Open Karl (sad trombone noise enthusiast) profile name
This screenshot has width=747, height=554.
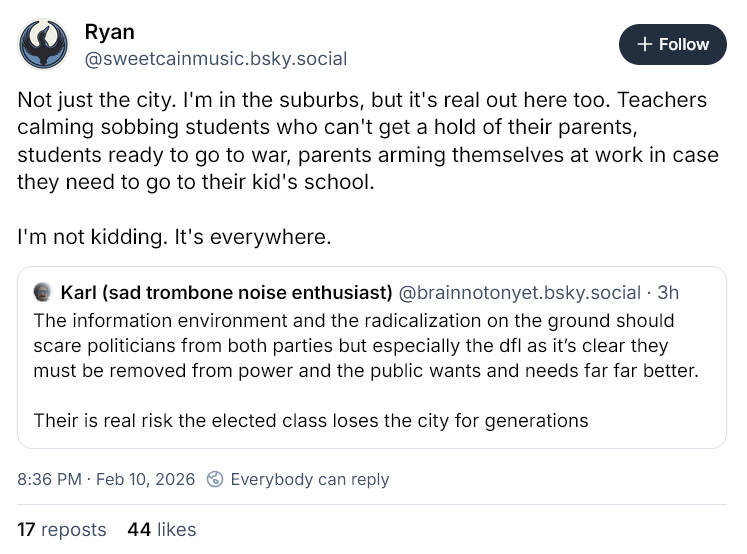(226, 293)
